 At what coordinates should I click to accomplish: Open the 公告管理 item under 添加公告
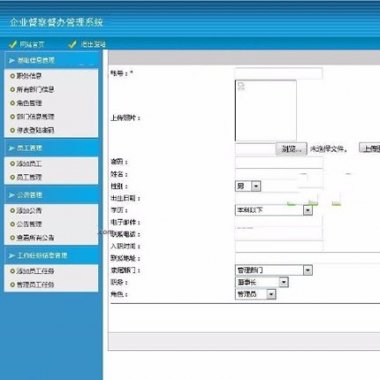click(29, 224)
